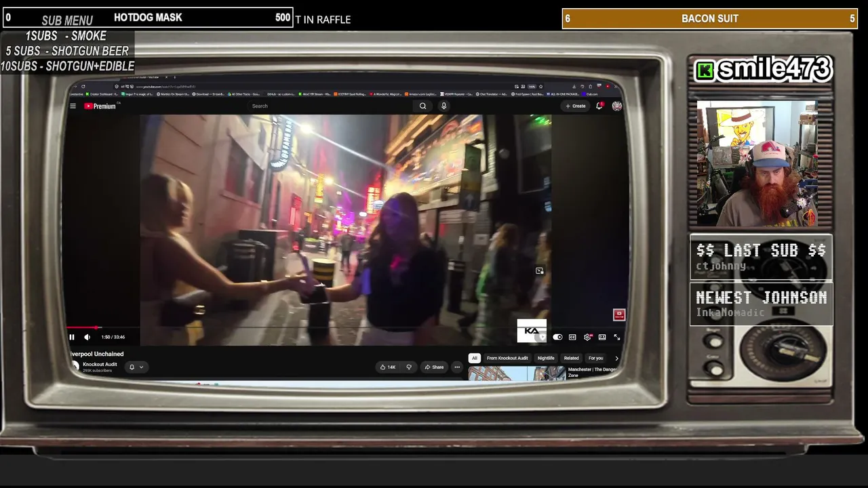The height and width of the screenshot is (488, 868).
Task: Select the Nightlife filter chip
Action: click(546, 358)
